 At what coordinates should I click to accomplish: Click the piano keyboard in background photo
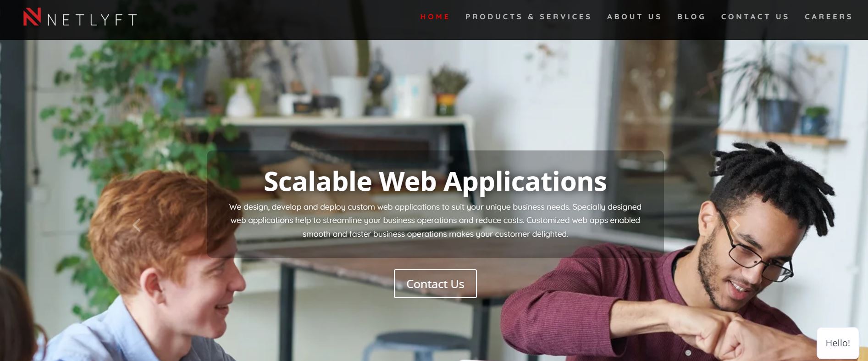coord(367,147)
